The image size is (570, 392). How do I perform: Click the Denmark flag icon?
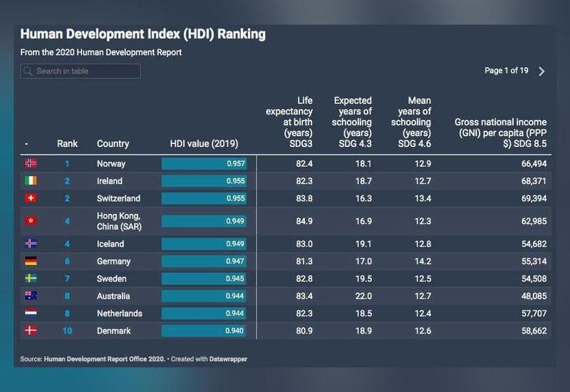point(31,331)
